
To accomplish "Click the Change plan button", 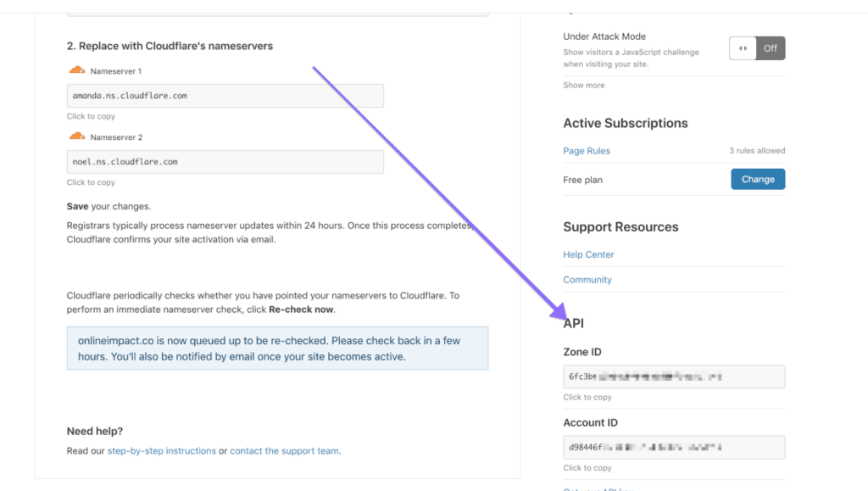I will pyautogui.click(x=758, y=179).
